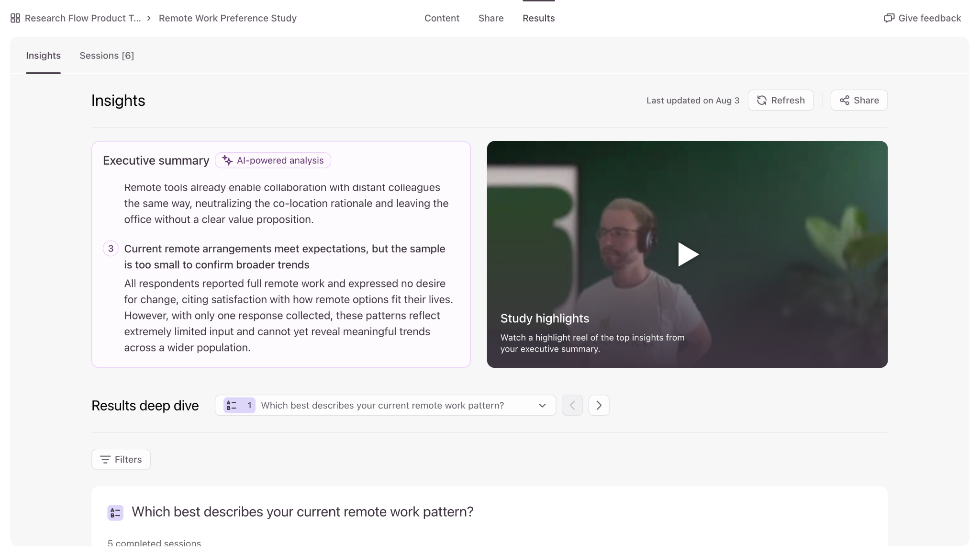Click the feedback chat bubble icon
The height and width of the screenshot is (557, 980).
tap(889, 18)
